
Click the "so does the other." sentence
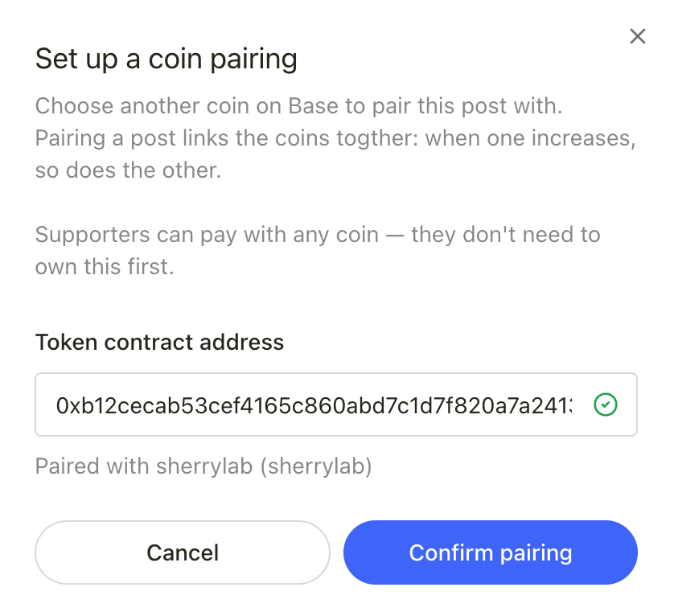click(128, 170)
